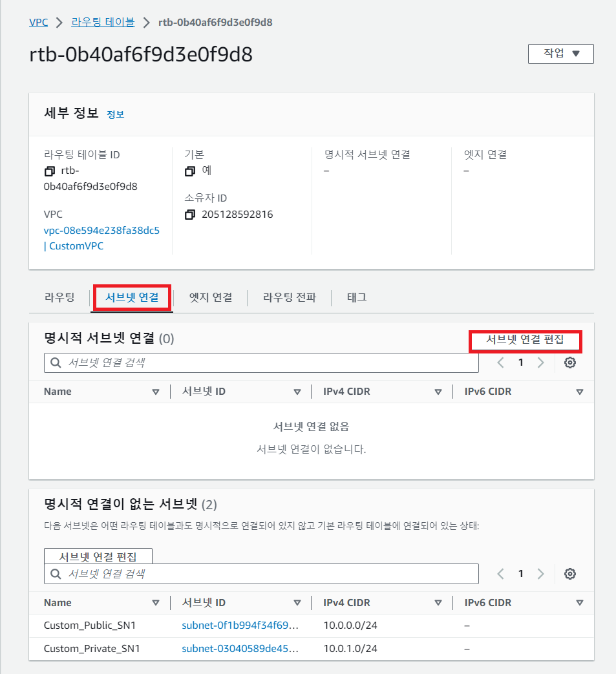The image size is (616, 674).
Task: Click VPC breadcrumb link
Action: (38, 23)
